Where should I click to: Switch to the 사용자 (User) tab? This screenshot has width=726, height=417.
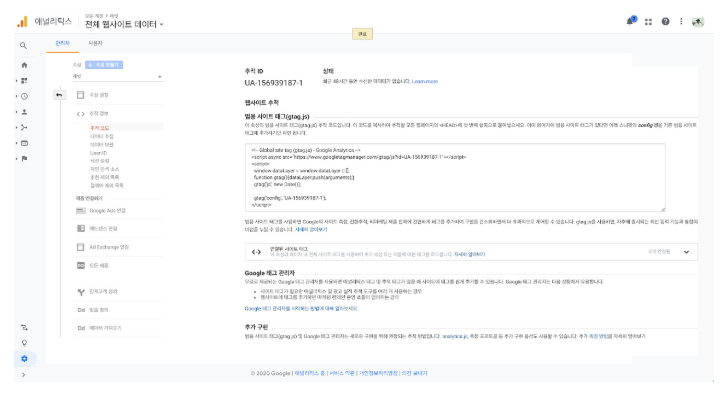95,43
